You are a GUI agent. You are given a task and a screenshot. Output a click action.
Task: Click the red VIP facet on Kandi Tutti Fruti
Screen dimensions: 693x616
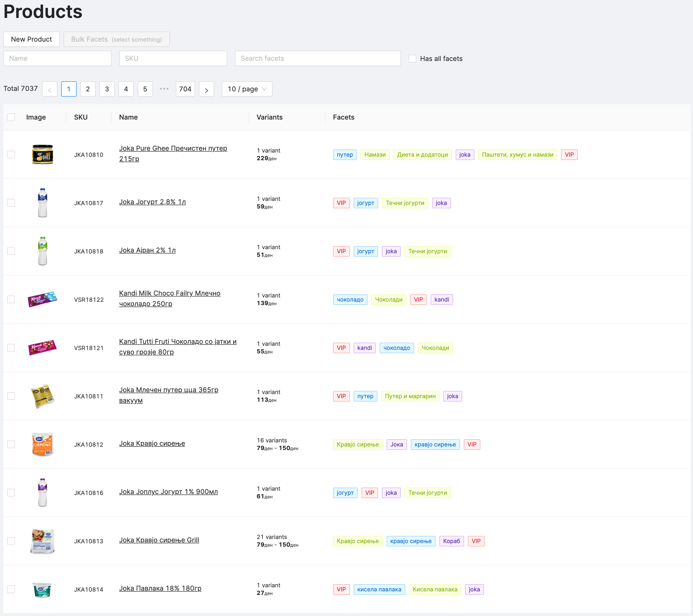(x=341, y=348)
